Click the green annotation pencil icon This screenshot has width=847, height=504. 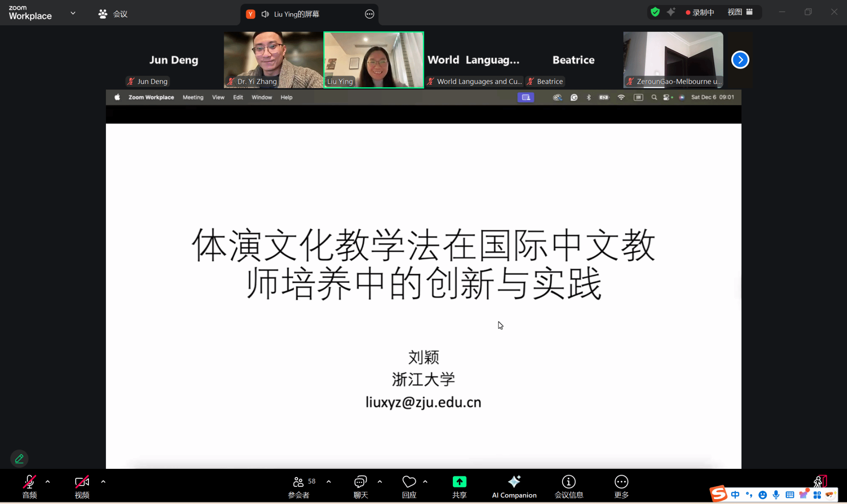click(19, 459)
